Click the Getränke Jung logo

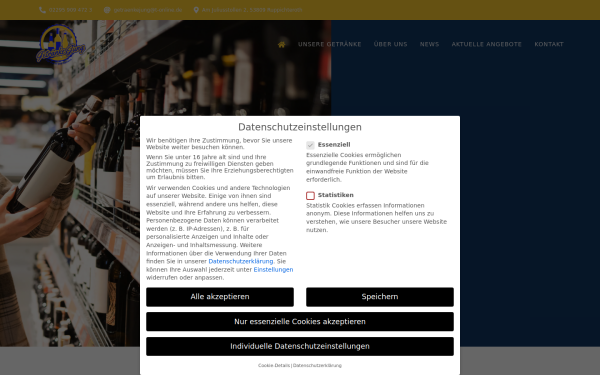point(61,44)
